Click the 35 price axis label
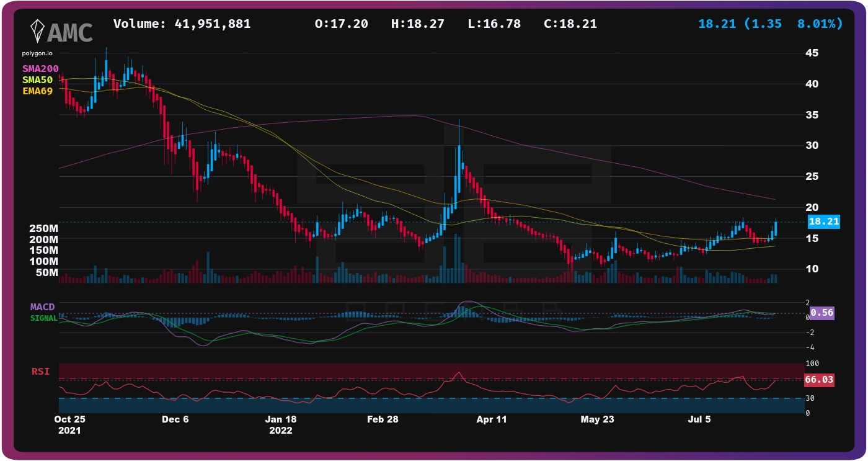The width and height of the screenshot is (868, 461). pyautogui.click(x=812, y=115)
